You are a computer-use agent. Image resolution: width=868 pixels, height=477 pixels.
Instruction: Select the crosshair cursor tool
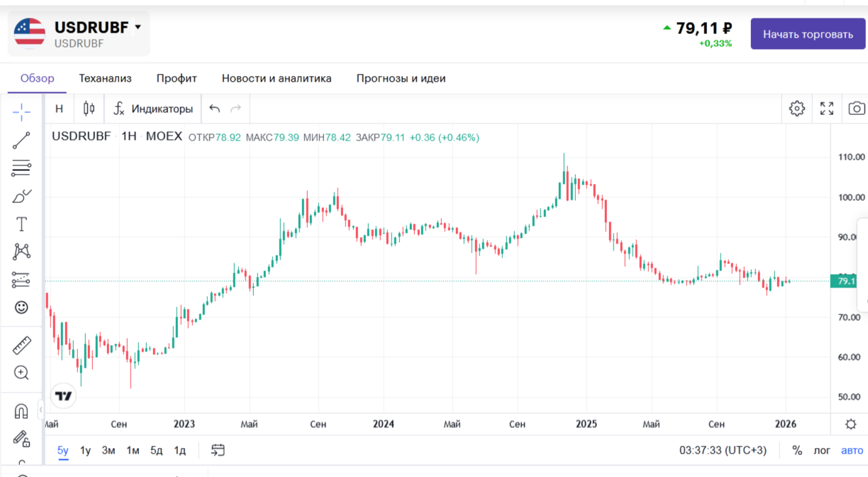(x=21, y=111)
